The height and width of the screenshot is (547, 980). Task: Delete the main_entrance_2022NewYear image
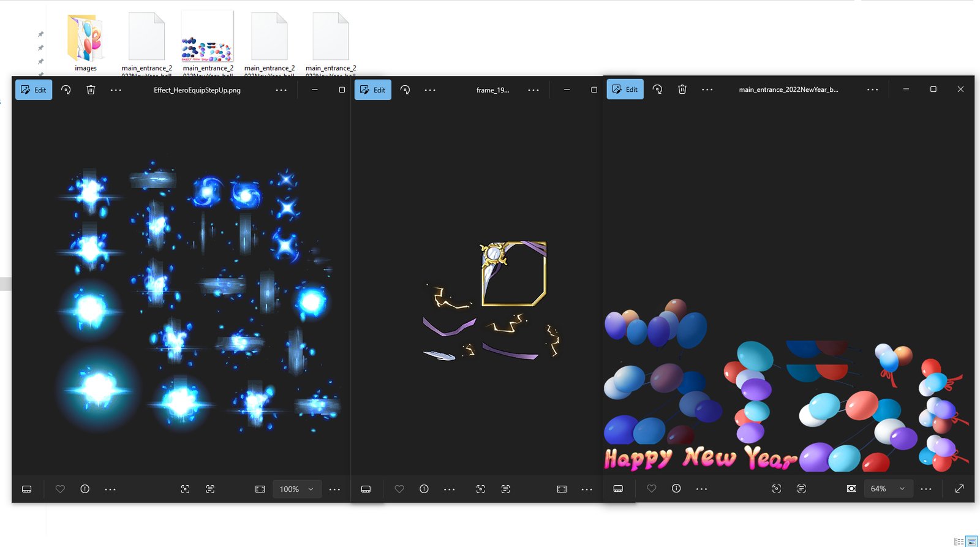[x=682, y=89]
